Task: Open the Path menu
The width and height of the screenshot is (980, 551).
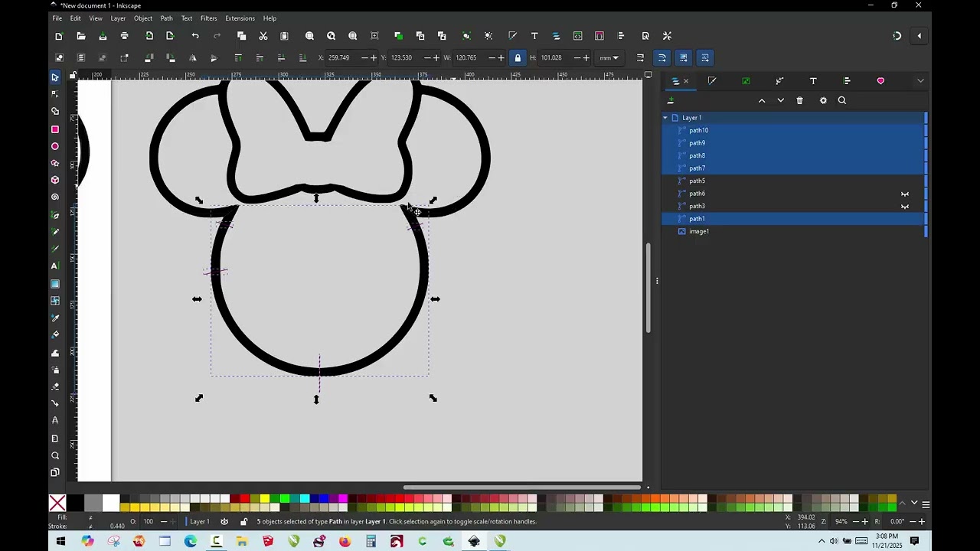Action: click(x=166, y=18)
